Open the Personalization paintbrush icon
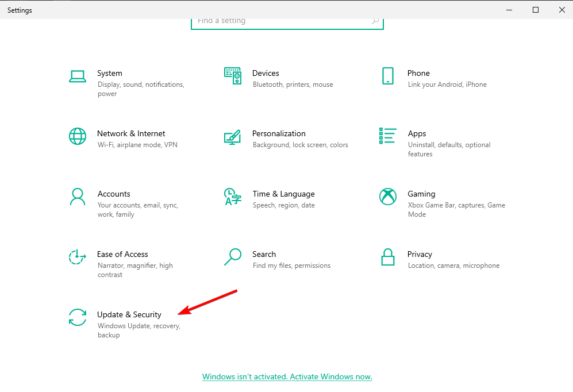The width and height of the screenshot is (573, 392). (x=232, y=137)
